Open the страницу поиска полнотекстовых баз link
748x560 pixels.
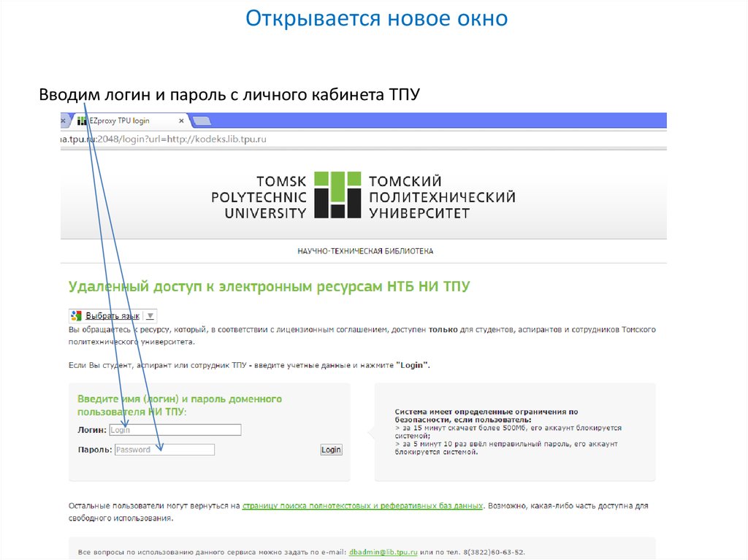pos(362,506)
